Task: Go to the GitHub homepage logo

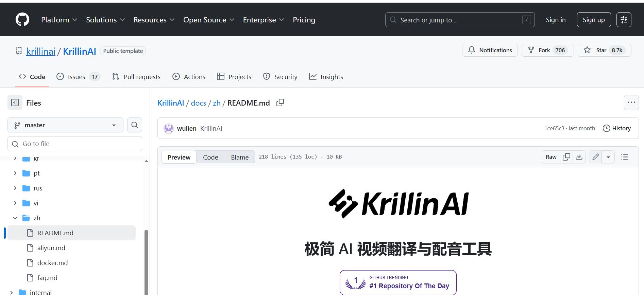Action: pos(22,20)
